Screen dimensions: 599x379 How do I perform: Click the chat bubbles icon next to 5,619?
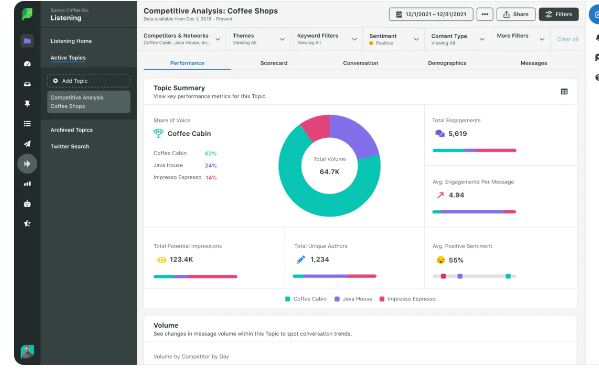click(440, 134)
